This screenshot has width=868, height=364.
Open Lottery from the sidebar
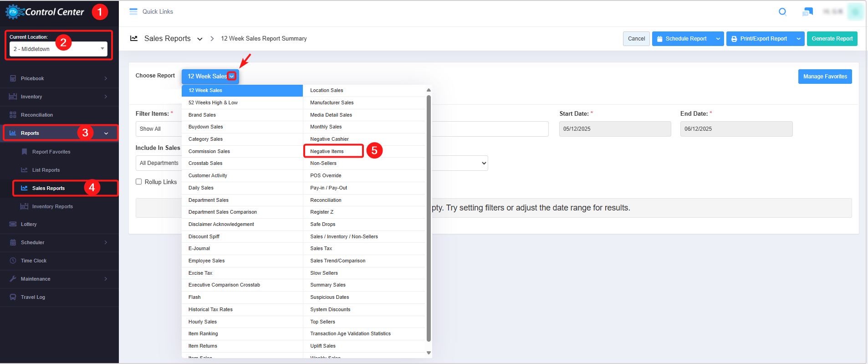(28, 224)
